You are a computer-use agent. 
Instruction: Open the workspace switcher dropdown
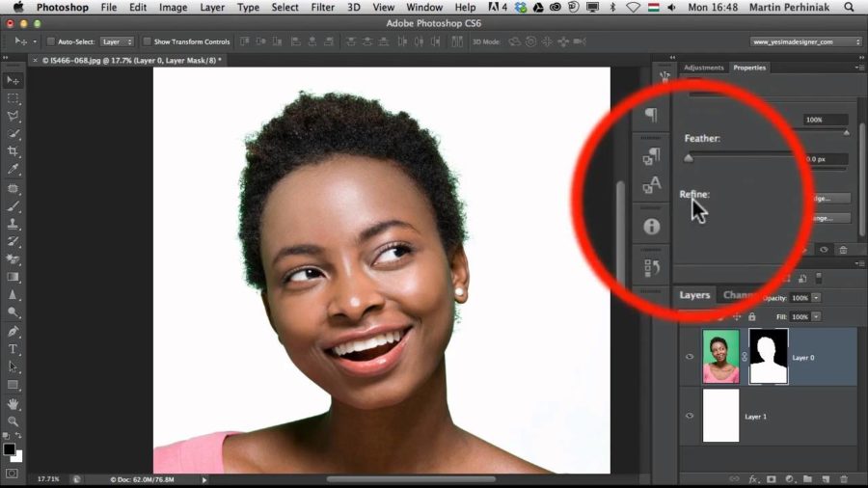point(806,41)
